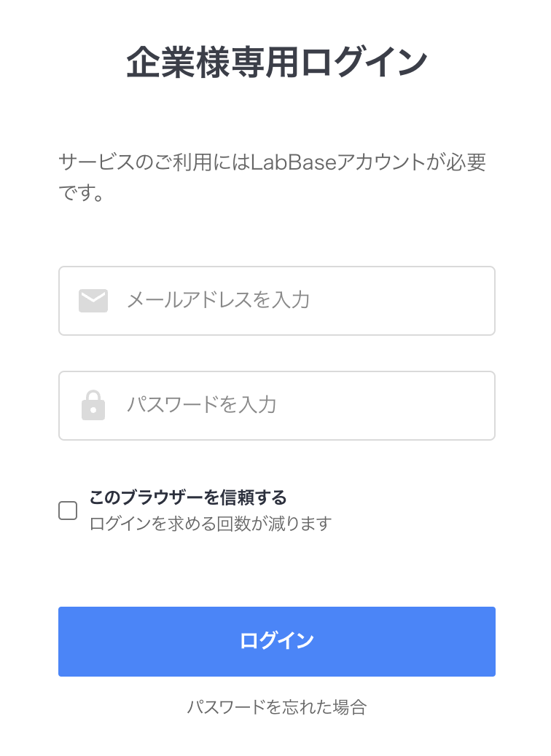Click the blue ログイン button

tap(275, 641)
